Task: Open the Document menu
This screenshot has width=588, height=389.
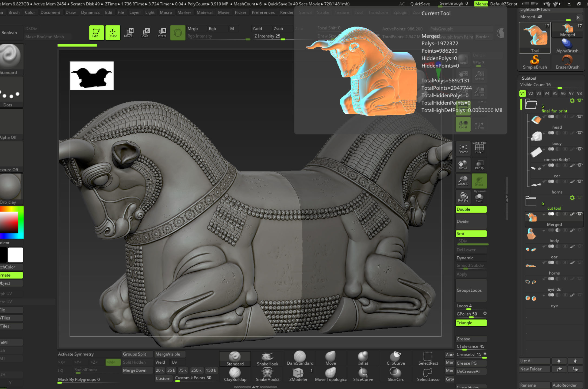Action: (x=50, y=12)
